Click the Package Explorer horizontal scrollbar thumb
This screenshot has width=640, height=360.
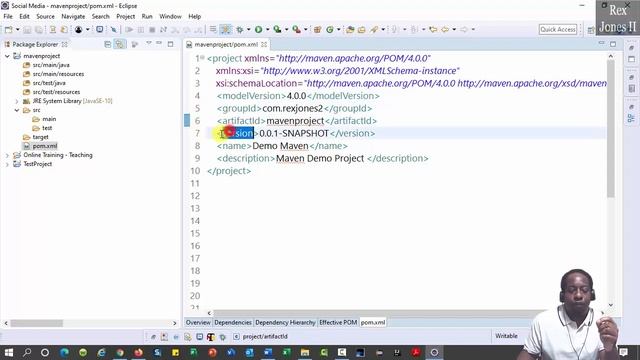(x=37, y=323)
